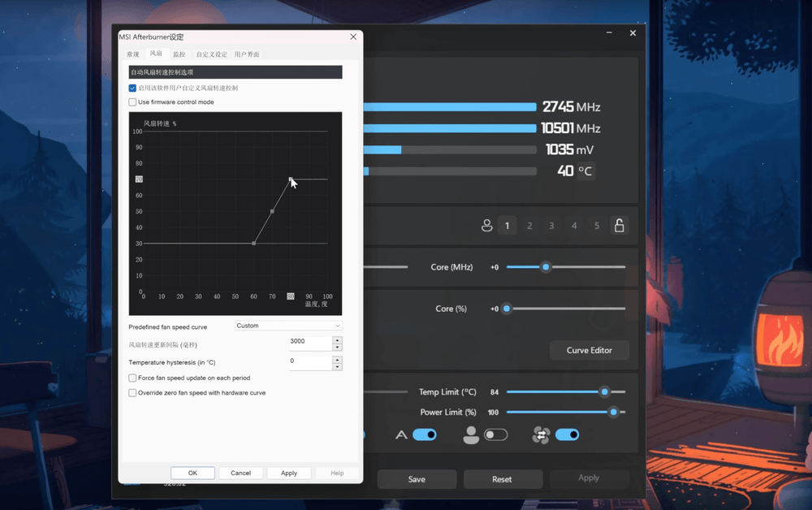Select fan curve point at 60 degrees
The image size is (812, 510).
click(253, 244)
